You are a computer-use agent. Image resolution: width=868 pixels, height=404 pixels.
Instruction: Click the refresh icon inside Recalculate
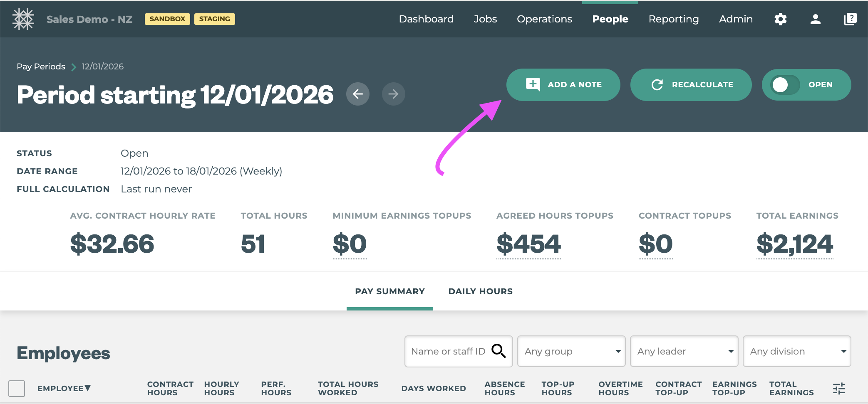tap(657, 85)
